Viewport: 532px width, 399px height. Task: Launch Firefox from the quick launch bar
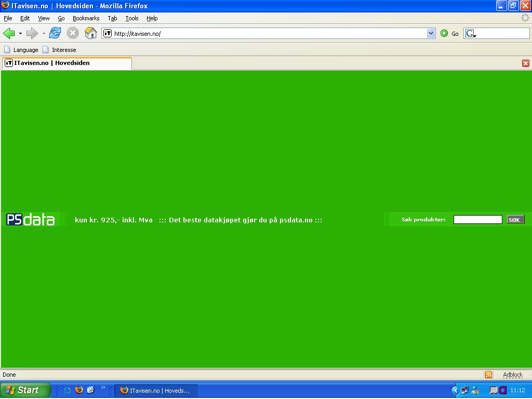[79, 390]
